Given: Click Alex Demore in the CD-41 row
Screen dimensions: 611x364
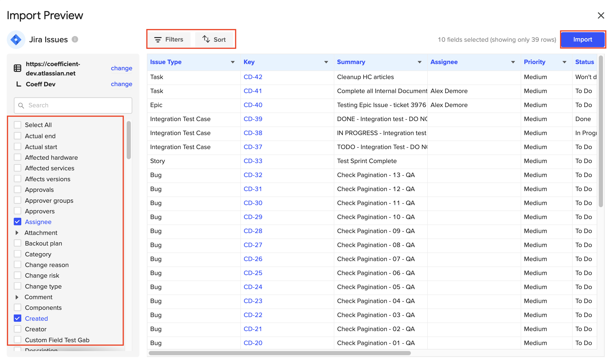Looking at the screenshot, I should (449, 91).
